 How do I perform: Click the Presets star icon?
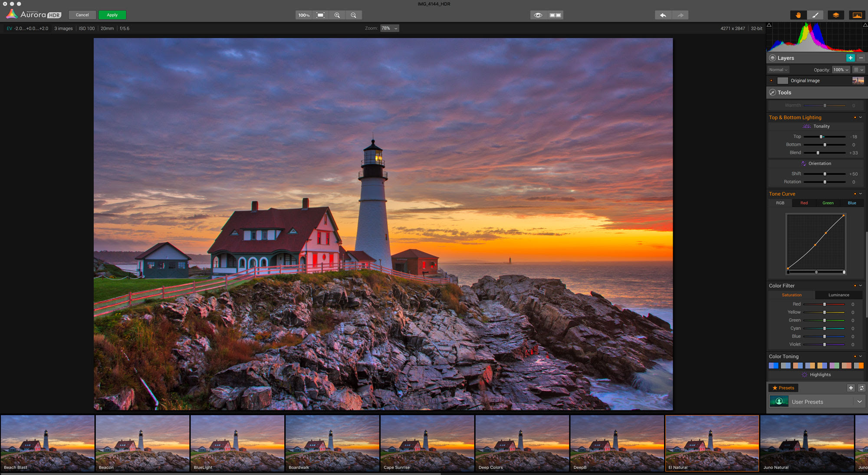tap(775, 388)
